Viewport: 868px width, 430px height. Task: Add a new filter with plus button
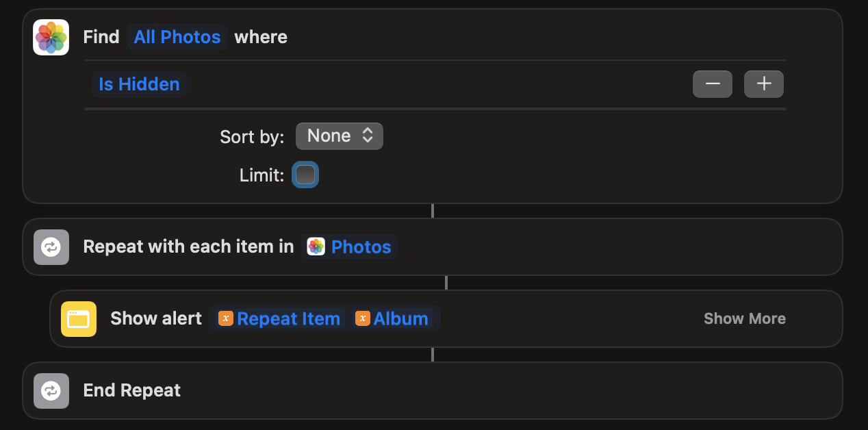pos(764,84)
